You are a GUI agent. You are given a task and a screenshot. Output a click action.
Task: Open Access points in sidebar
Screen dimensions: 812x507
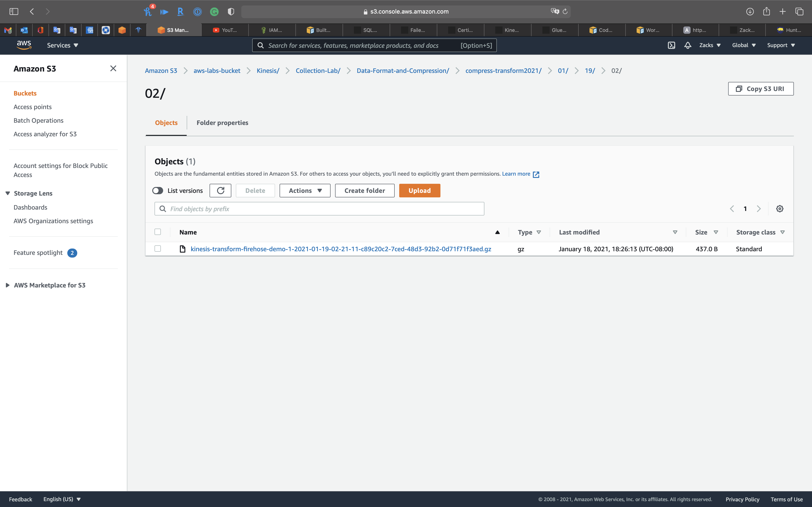point(33,107)
